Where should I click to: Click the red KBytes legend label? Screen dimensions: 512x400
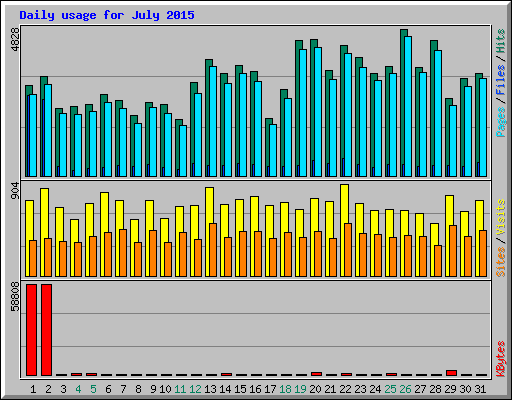(x=501, y=359)
